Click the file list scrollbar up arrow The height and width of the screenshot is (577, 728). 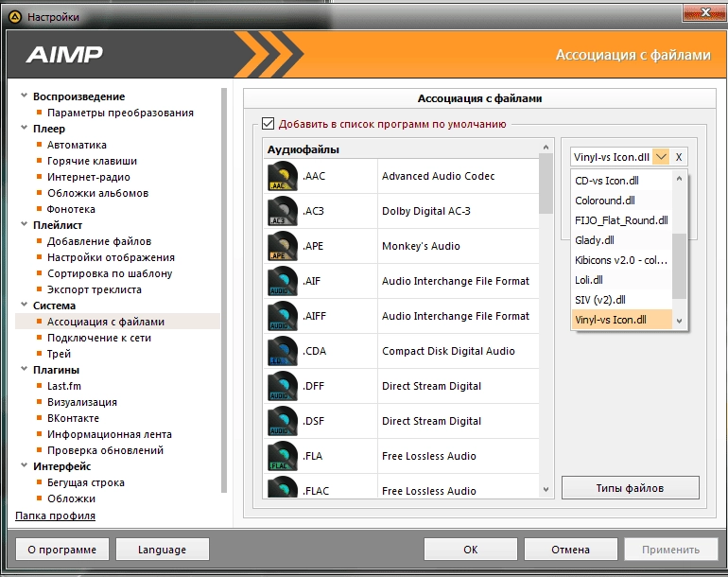pos(546,148)
